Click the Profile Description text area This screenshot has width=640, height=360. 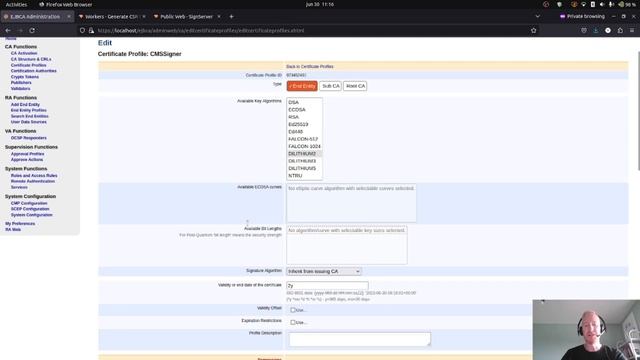(x=360, y=339)
